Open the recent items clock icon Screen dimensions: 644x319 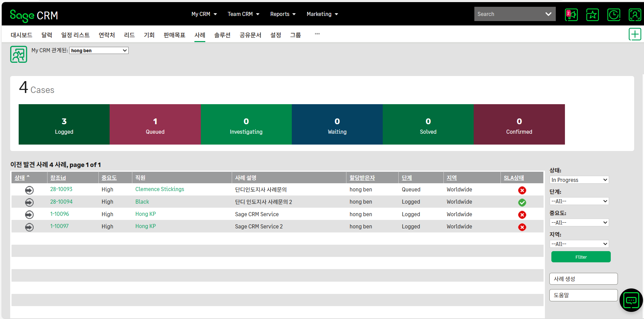[x=613, y=15]
